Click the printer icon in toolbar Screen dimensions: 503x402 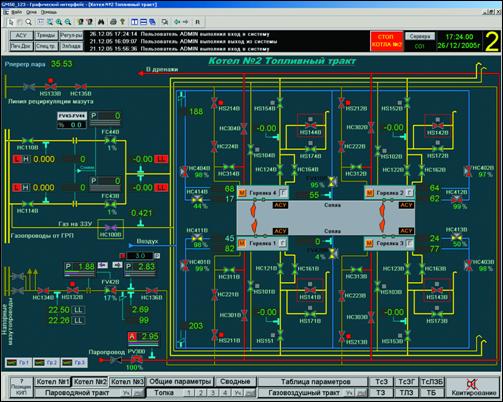[x=113, y=22]
